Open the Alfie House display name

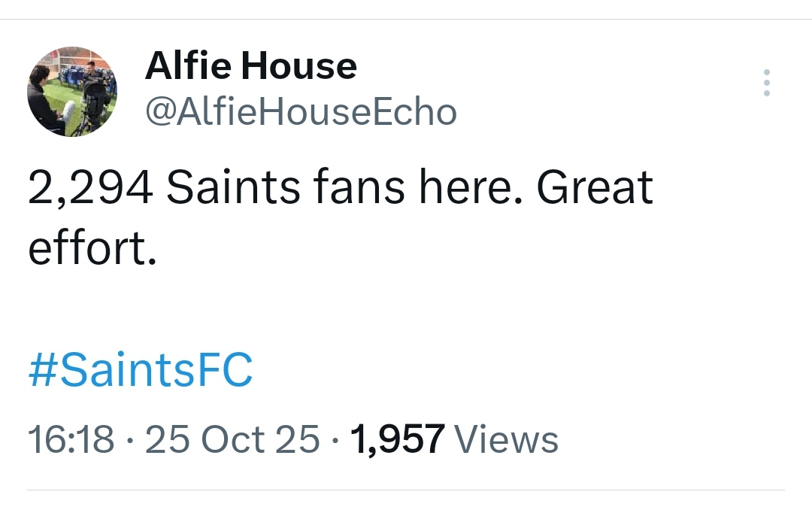pyautogui.click(x=250, y=66)
